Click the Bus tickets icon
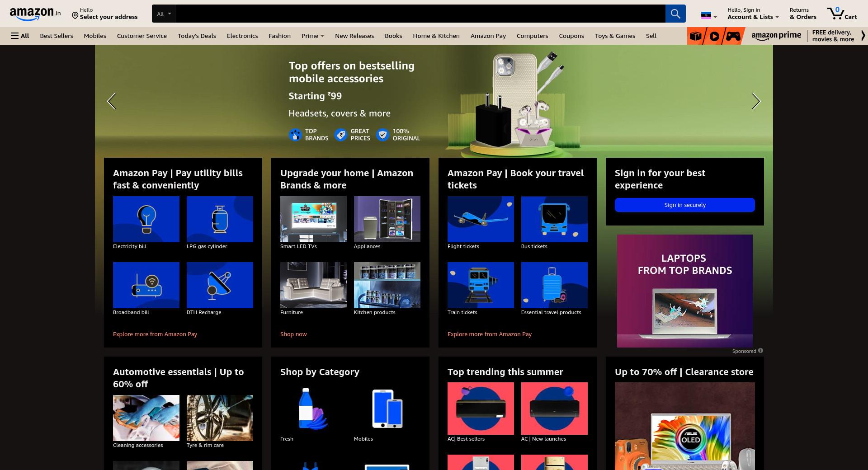Viewport: 868px width, 470px height. tap(554, 219)
